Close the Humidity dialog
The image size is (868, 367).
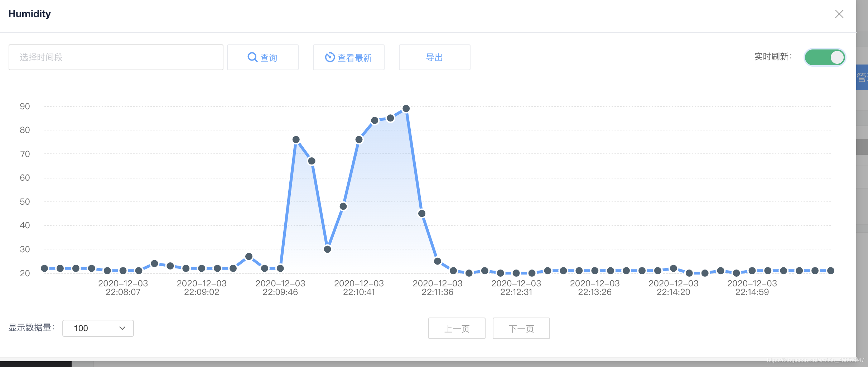[x=839, y=14]
